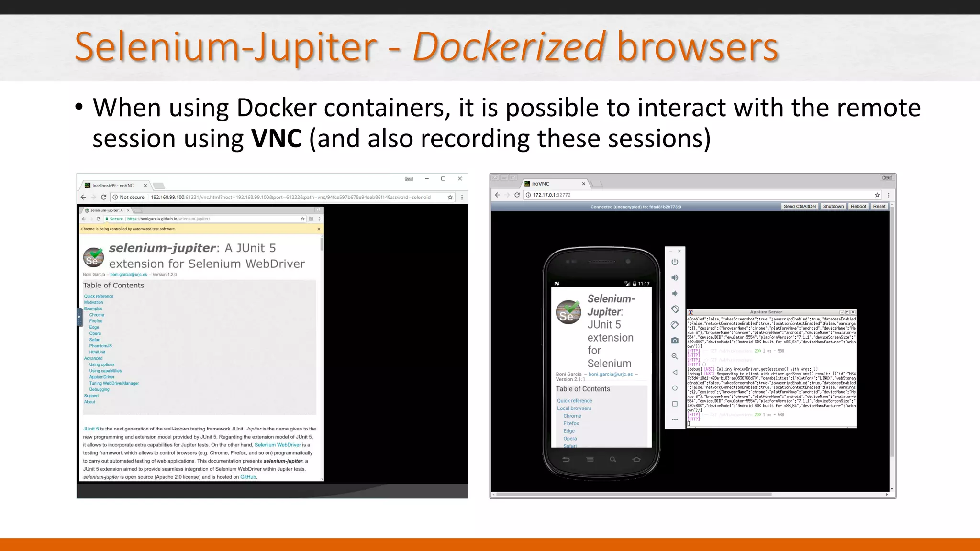Viewport: 980px width, 551px height.
Task: Open Firefox link on phone screen
Action: [571, 423]
